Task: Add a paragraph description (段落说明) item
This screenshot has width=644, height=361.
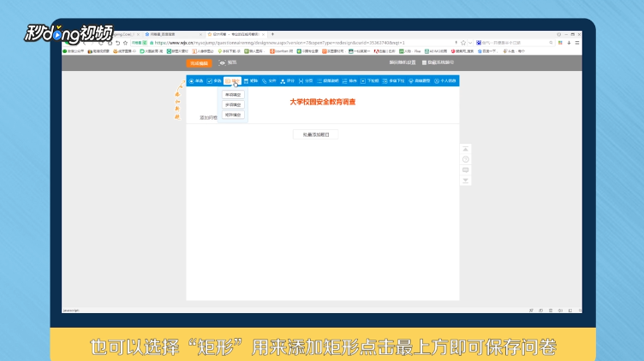Action: (328, 81)
